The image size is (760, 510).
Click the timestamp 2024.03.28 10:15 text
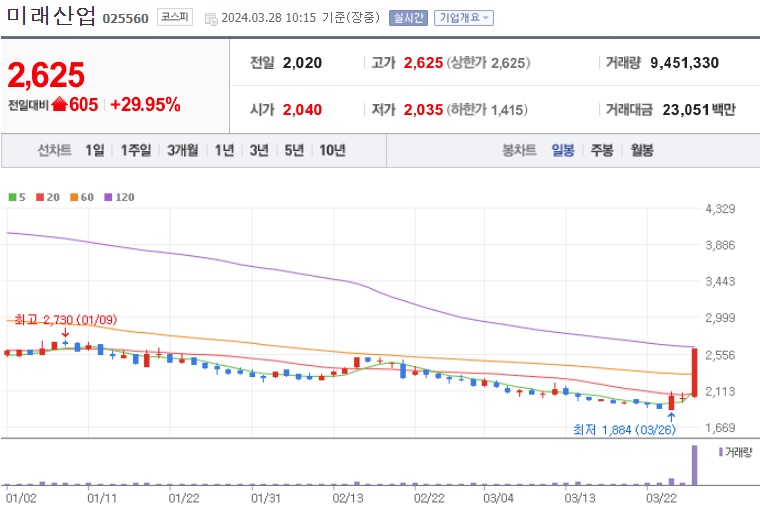(269, 18)
